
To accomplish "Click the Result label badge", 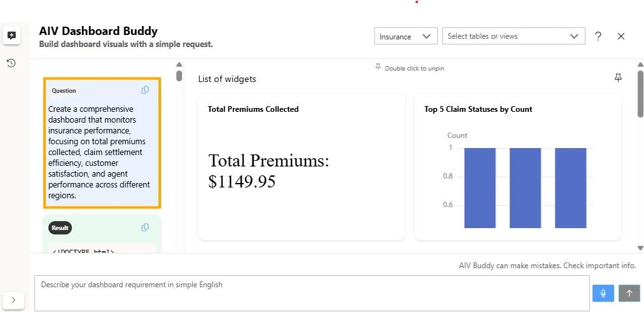I will 60,227.
